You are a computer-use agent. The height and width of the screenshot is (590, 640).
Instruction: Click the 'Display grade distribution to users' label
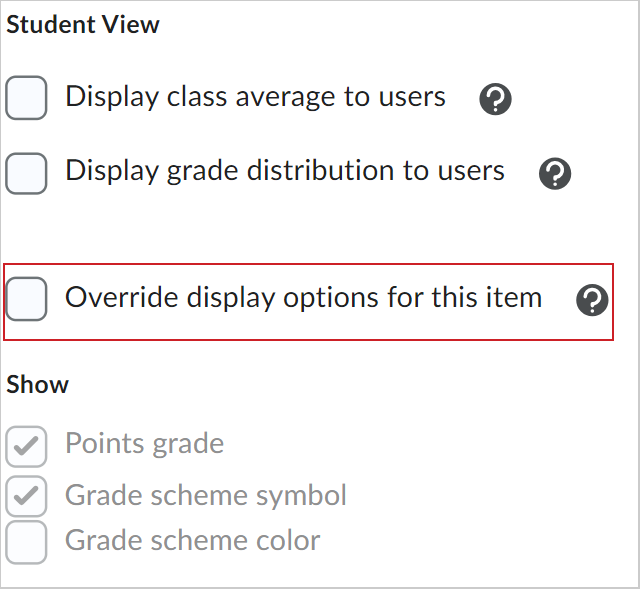(x=285, y=171)
